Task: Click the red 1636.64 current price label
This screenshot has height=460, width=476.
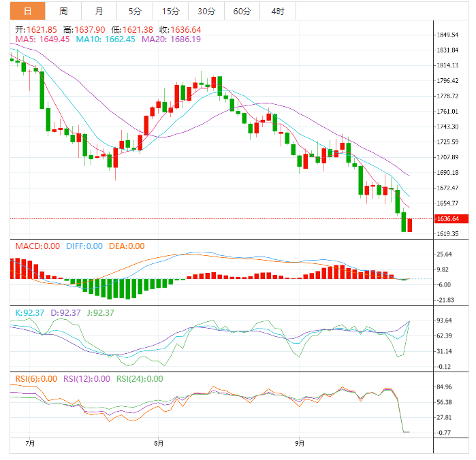Action: (x=451, y=219)
